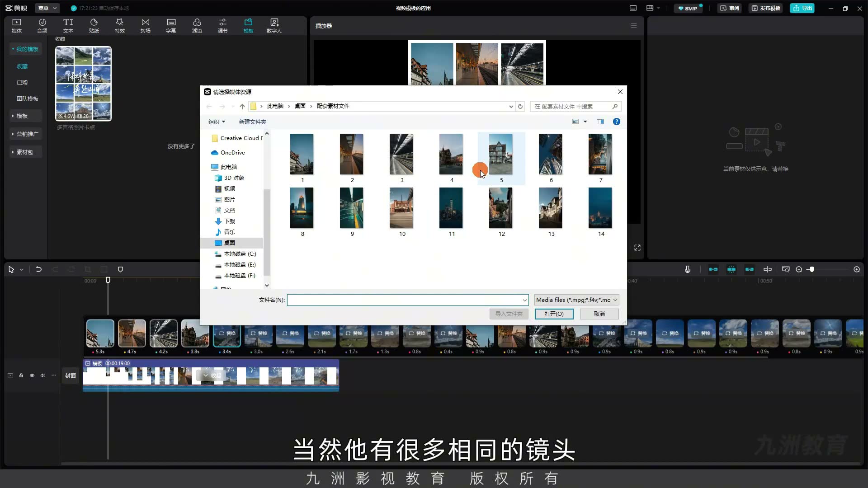Open the 滤镜 (Filters) tool

point(197,26)
